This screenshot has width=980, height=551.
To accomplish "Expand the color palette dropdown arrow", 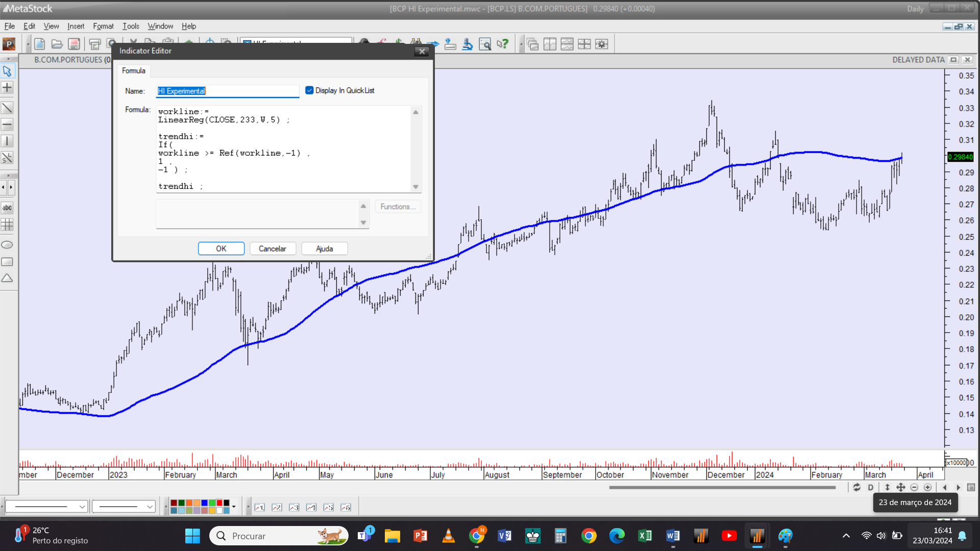I will tap(234, 507).
